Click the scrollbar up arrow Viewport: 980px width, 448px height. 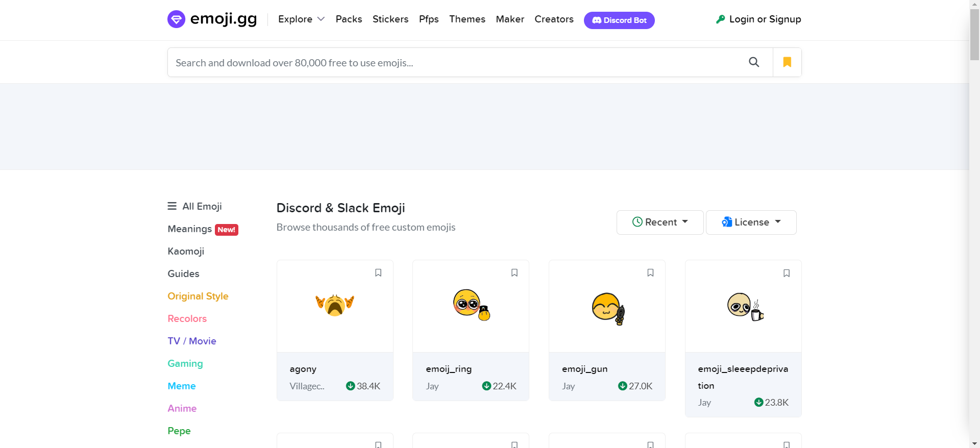tap(974, 4)
